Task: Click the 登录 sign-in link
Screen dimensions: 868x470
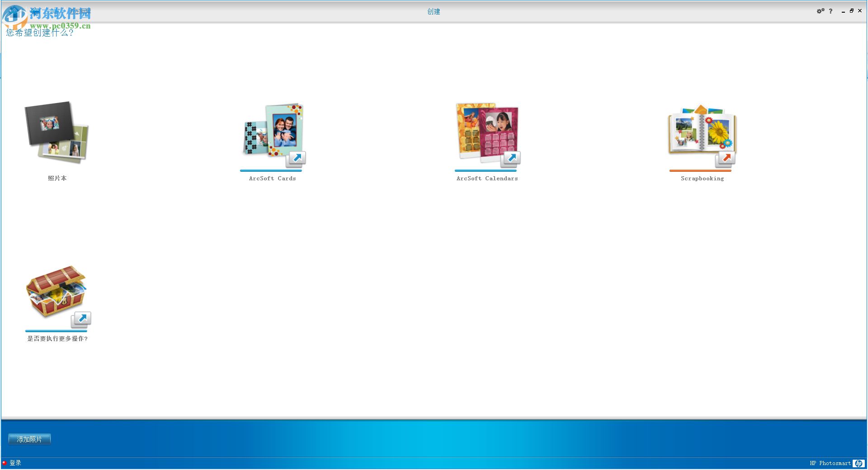Action: [15, 463]
